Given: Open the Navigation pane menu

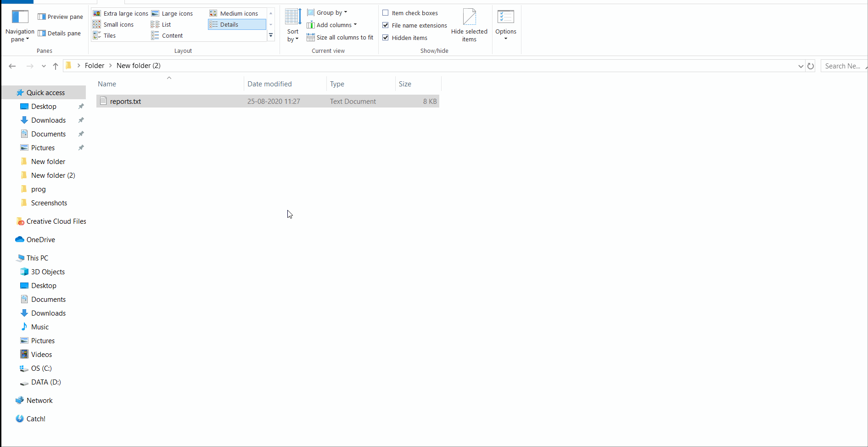Looking at the screenshot, I should click(20, 27).
